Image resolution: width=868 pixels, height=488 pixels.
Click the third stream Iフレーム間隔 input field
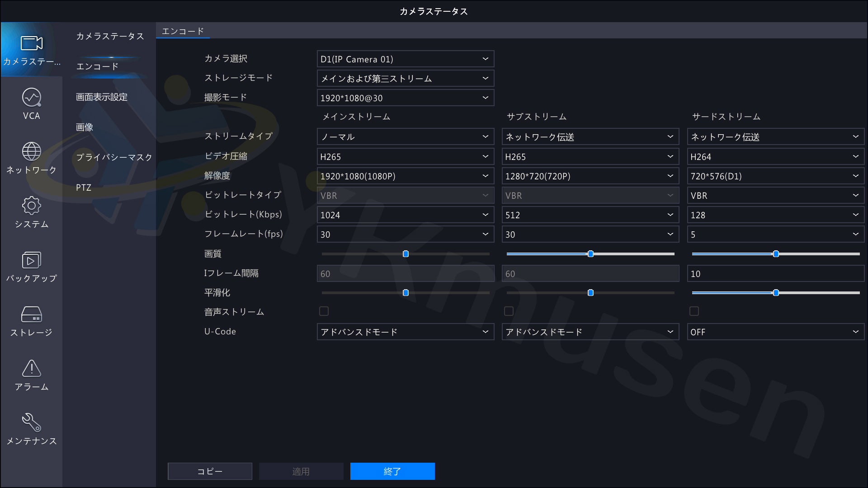pos(775,273)
